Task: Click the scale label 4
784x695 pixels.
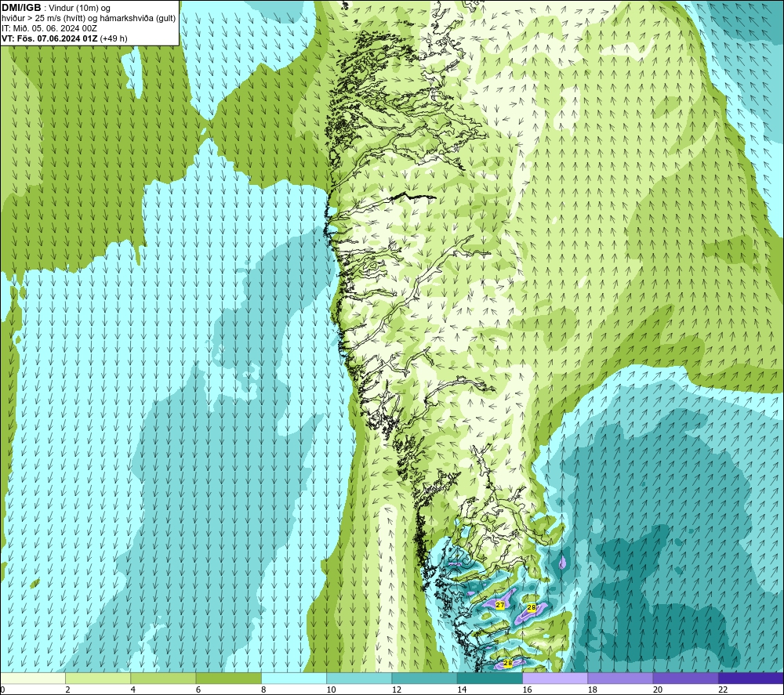Action: point(133,690)
